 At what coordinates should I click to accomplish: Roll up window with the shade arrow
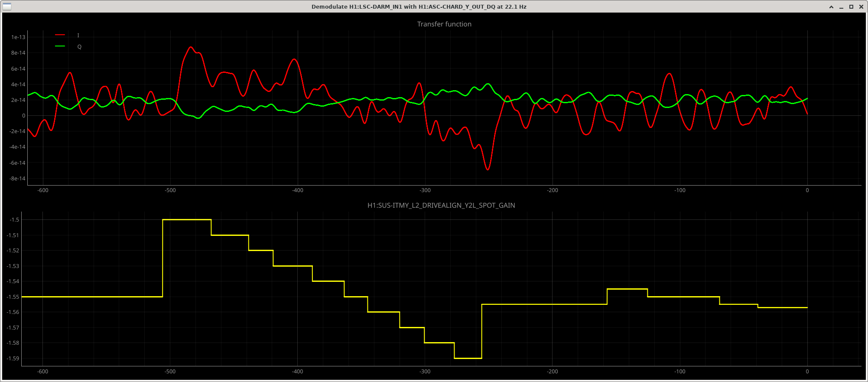(831, 7)
